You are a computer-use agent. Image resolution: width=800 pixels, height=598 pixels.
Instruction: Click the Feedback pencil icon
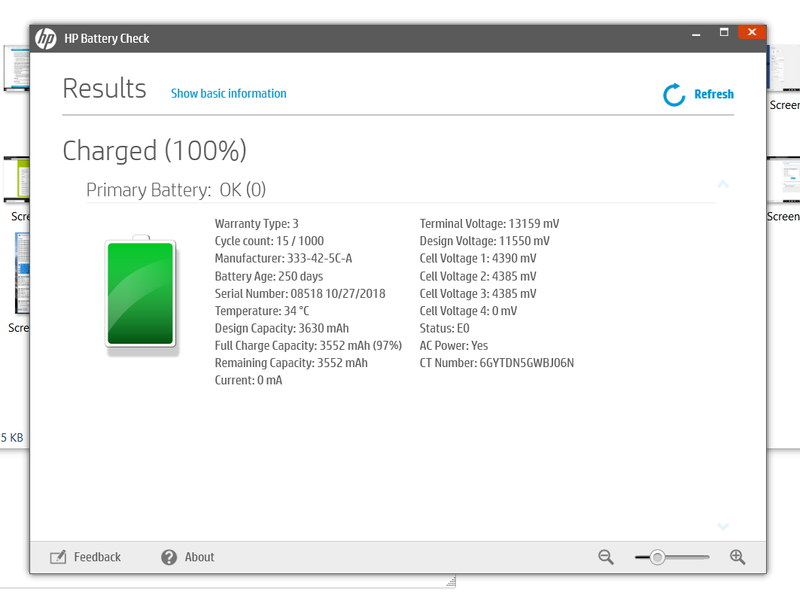58,557
